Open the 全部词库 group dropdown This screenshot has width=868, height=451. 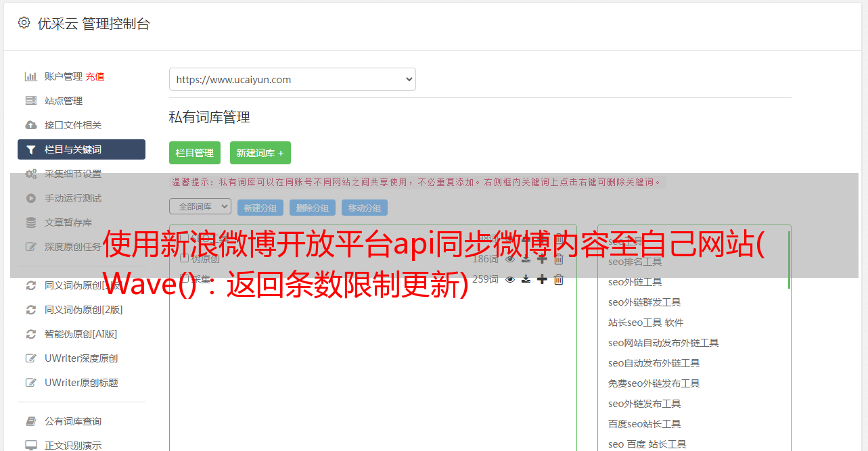(x=200, y=206)
